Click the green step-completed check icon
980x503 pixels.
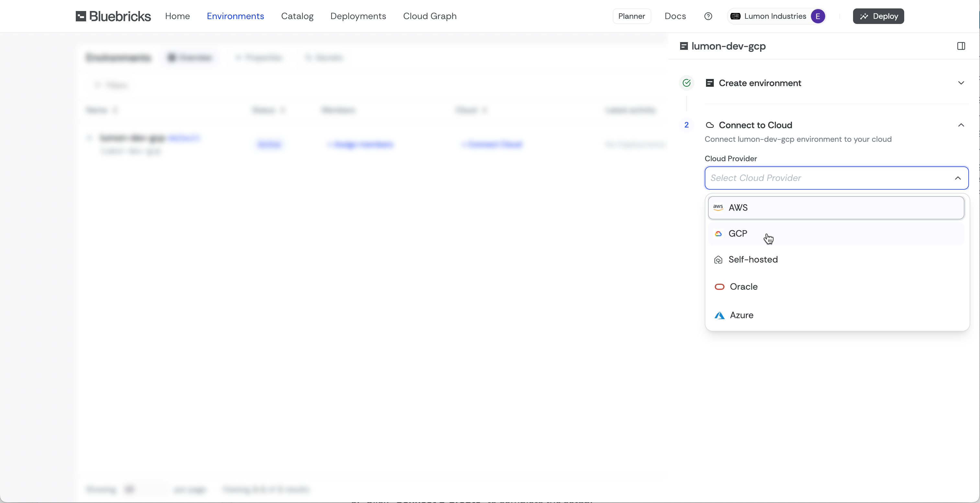pyautogui.click(x=687, y=83)
